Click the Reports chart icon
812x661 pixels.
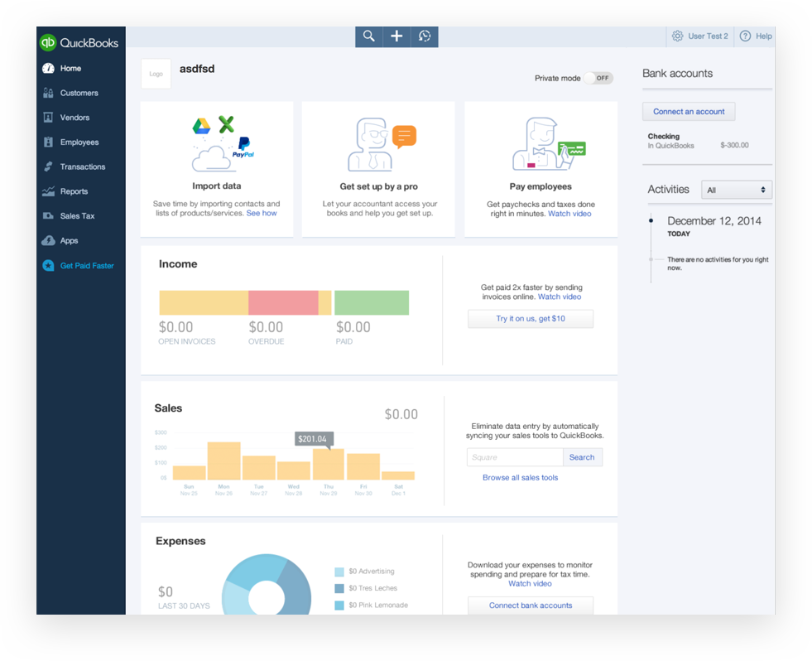pyautogui.click(x=48, y=191)
